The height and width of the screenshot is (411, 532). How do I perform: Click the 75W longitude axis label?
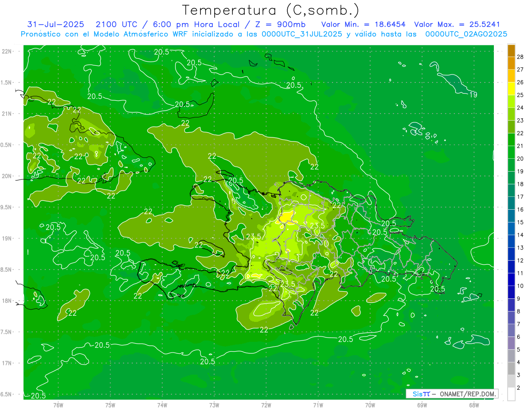[110, 405]
